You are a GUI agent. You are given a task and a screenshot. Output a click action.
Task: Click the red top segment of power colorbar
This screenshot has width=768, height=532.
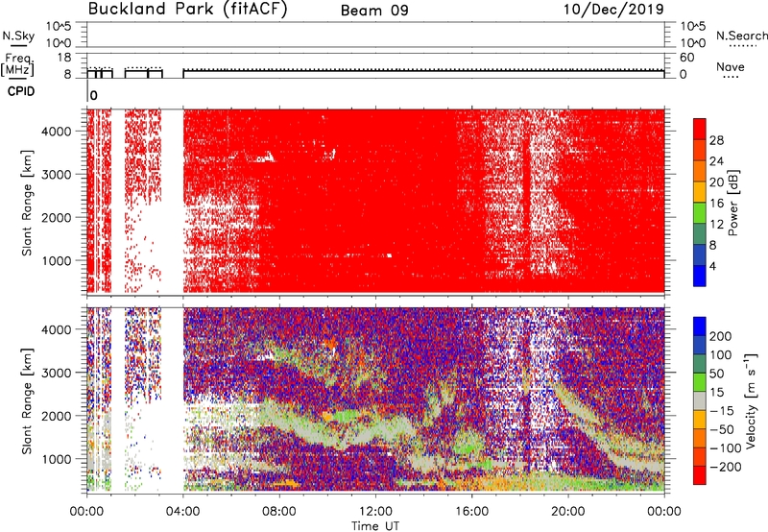700,129
